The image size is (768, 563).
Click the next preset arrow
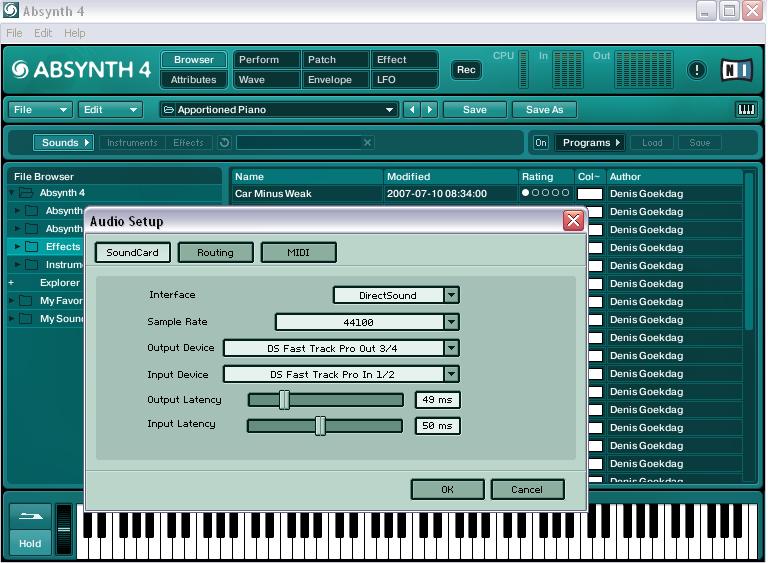pyautogui.click(x=430, y=110)
